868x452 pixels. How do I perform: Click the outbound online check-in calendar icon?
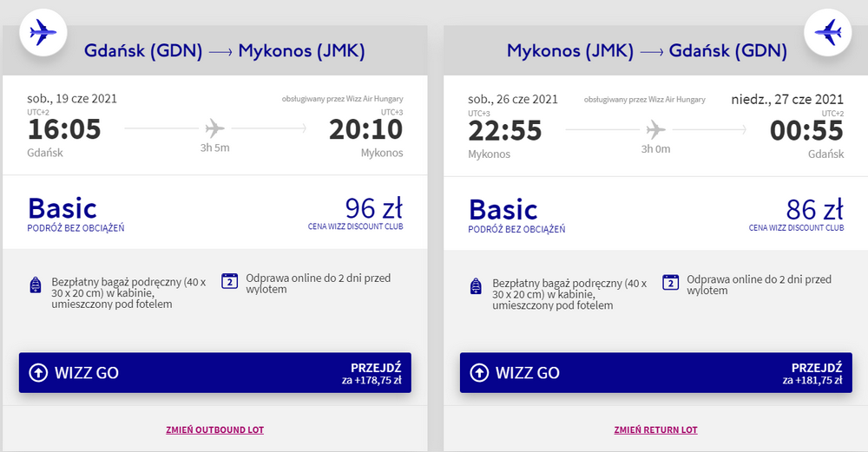point(230,281)
